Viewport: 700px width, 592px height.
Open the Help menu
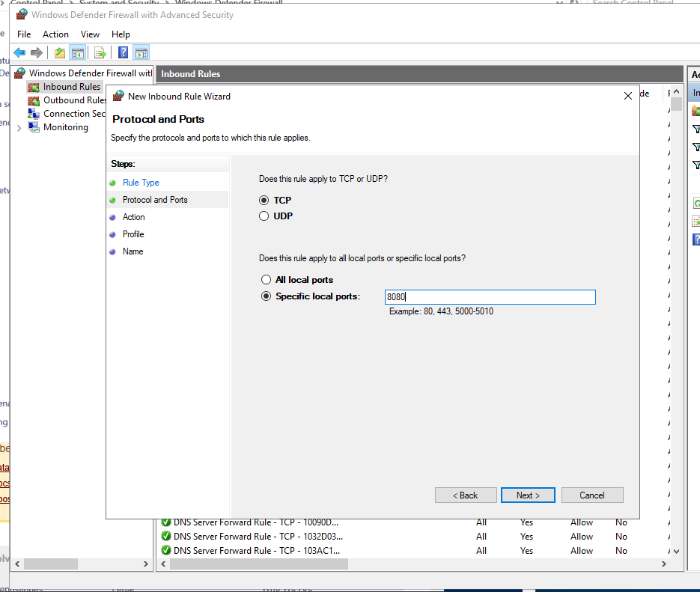[121, 34]
